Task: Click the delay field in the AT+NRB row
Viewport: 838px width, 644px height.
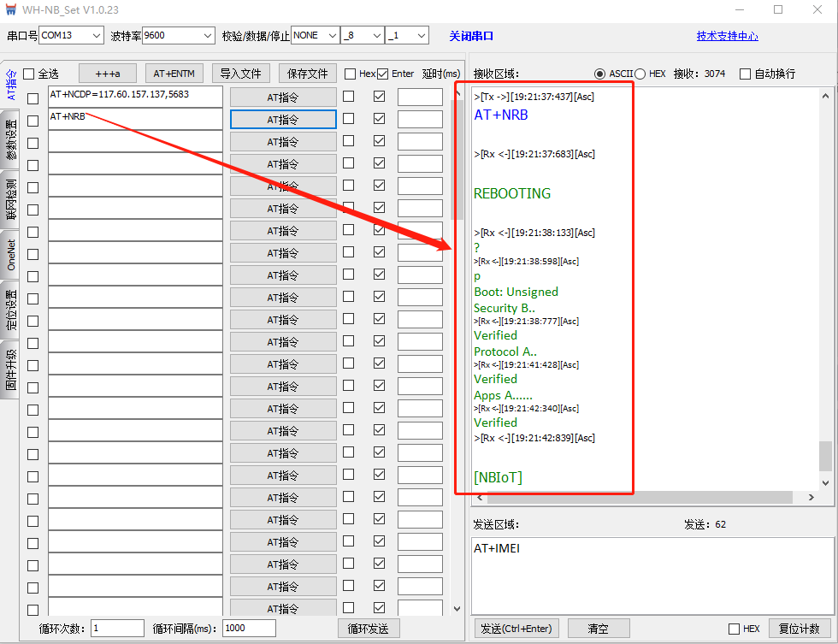Action: 420,119
